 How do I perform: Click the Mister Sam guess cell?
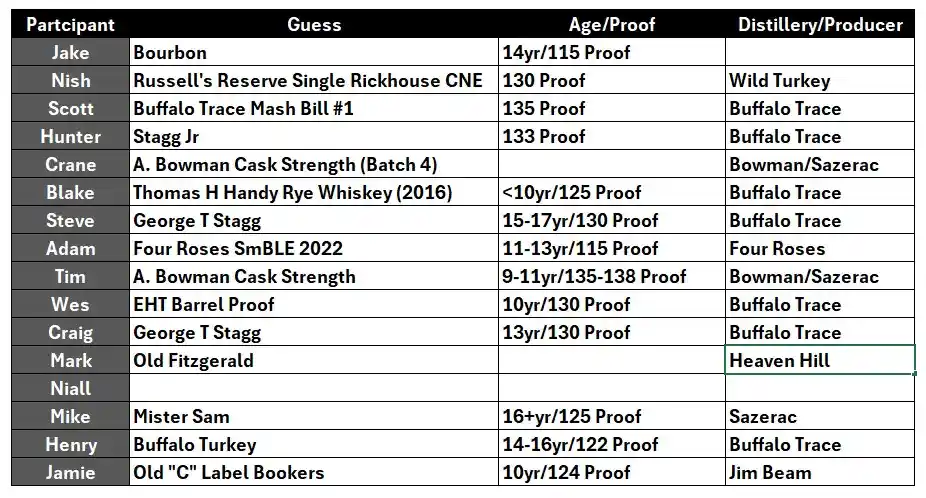tap(313, 416)
